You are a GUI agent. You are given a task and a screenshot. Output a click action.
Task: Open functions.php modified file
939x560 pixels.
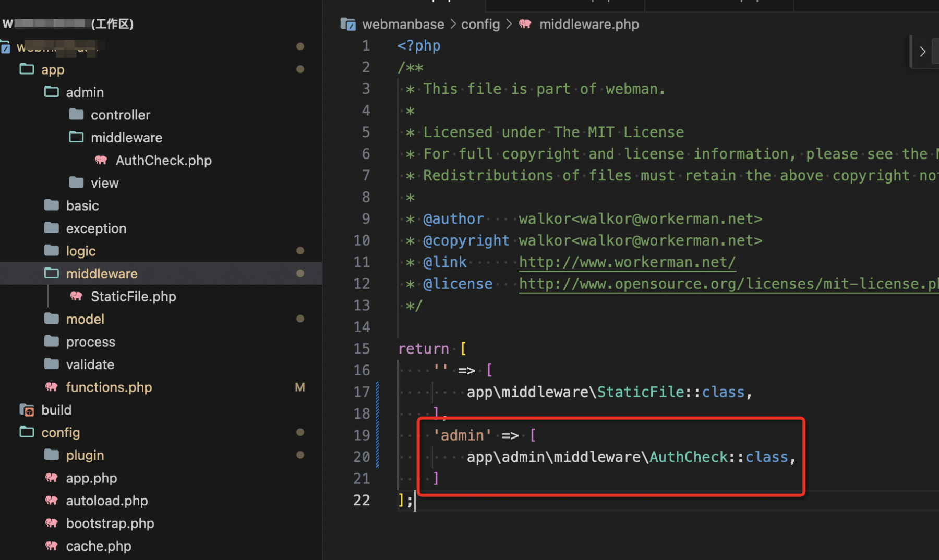(109, 387)
